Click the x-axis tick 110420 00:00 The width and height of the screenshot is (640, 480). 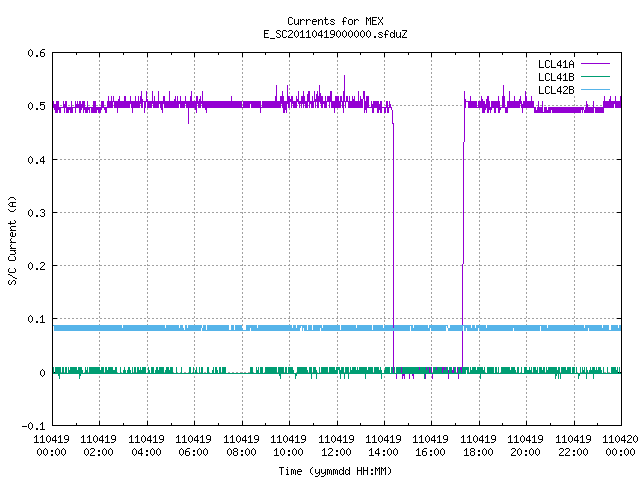tap(620, 446)
